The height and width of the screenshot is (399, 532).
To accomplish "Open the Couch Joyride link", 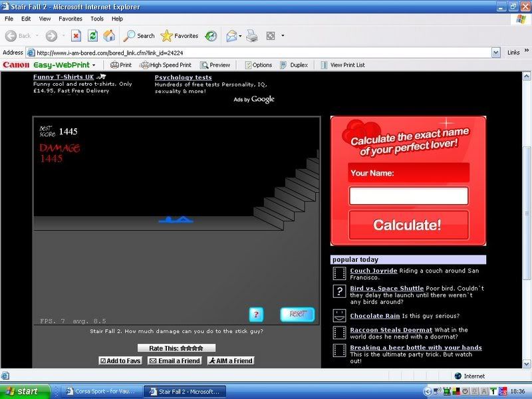I will point(374,271).
